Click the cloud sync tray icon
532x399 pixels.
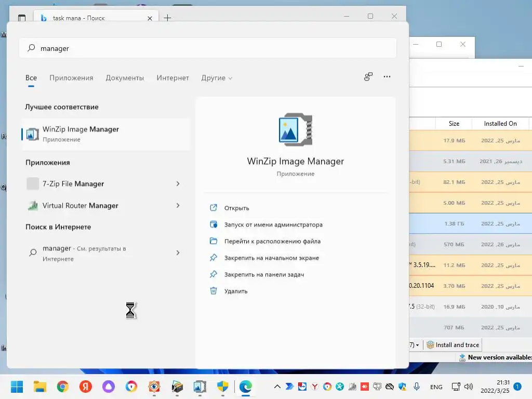(x=390, y=387)
